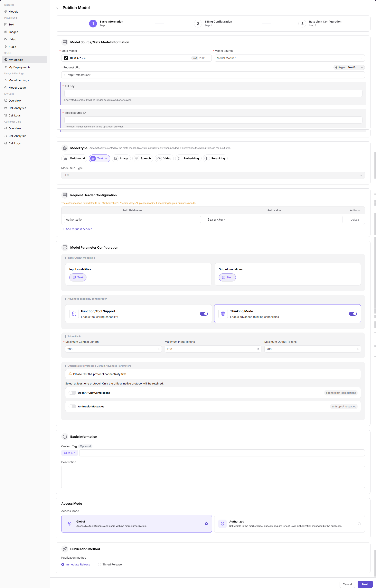The image size is (376, 588).
Task: Click the Cancel button
Action: 347,584
